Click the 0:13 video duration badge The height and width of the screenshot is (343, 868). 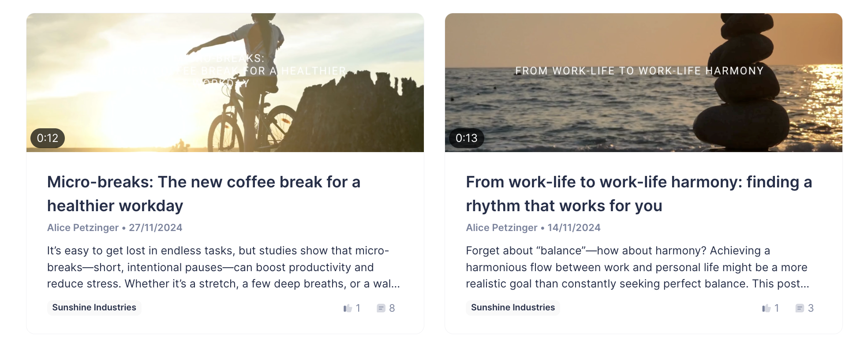tap(466, 138)
